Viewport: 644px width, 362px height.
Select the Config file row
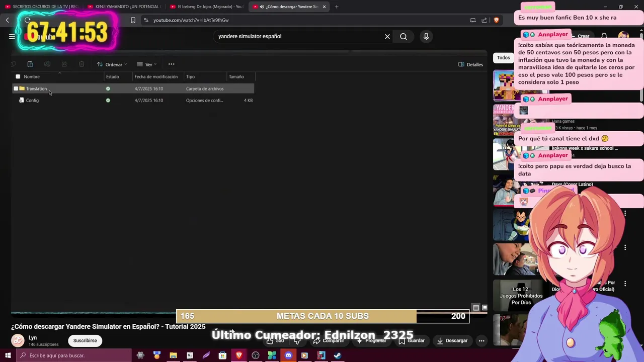pos(133,100)
